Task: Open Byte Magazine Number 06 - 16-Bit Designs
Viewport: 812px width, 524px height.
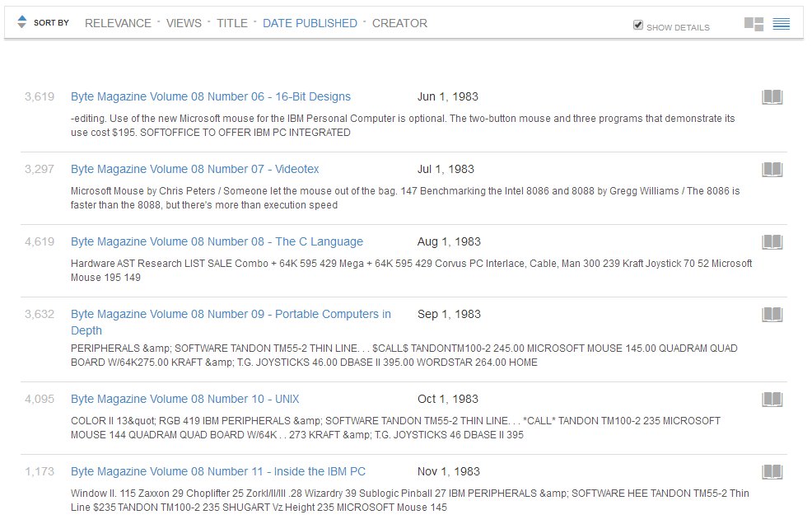Action: [211, 96]
